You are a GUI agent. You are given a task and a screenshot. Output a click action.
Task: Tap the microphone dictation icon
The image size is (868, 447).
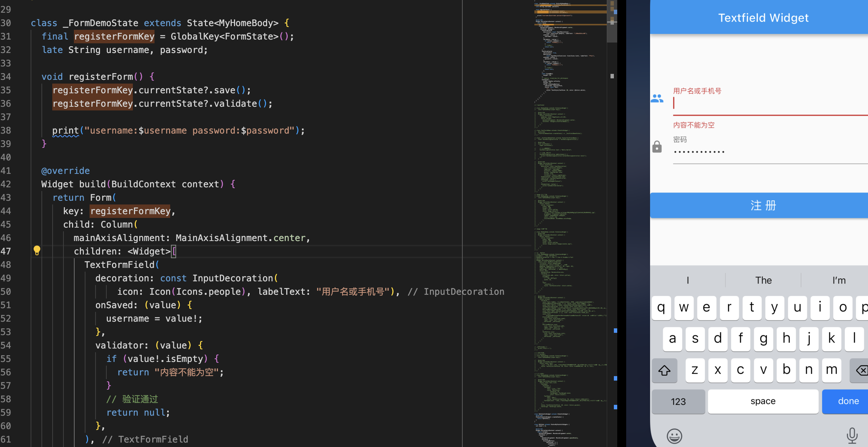(x=852, y=435)
